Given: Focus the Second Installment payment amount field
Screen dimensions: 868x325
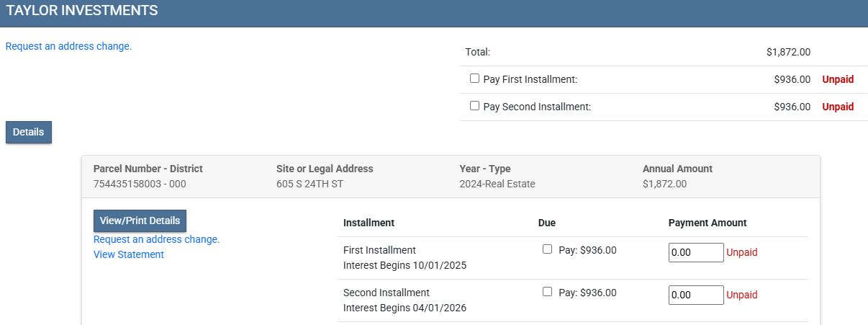Looking at the screenshot, I should tap(695, 295).
